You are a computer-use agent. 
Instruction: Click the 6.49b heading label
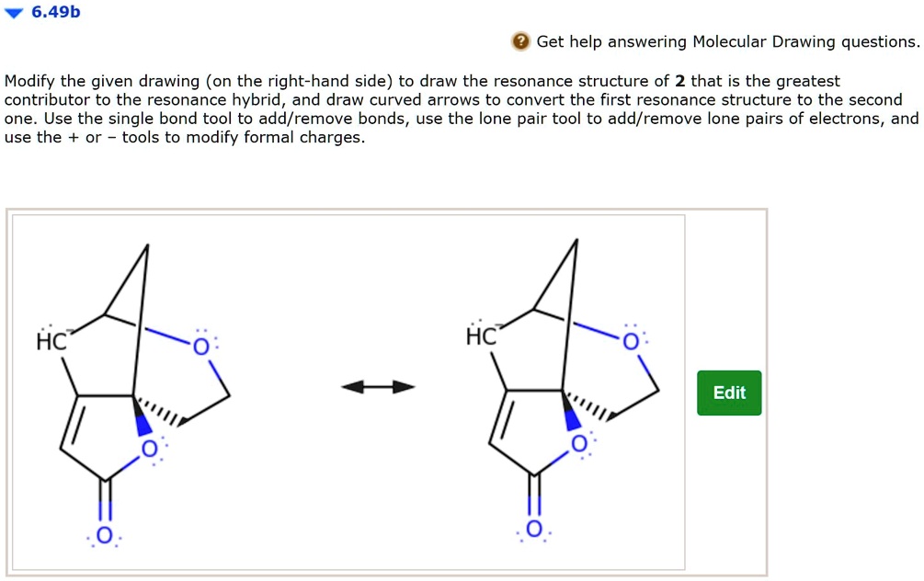pos(53,12)
